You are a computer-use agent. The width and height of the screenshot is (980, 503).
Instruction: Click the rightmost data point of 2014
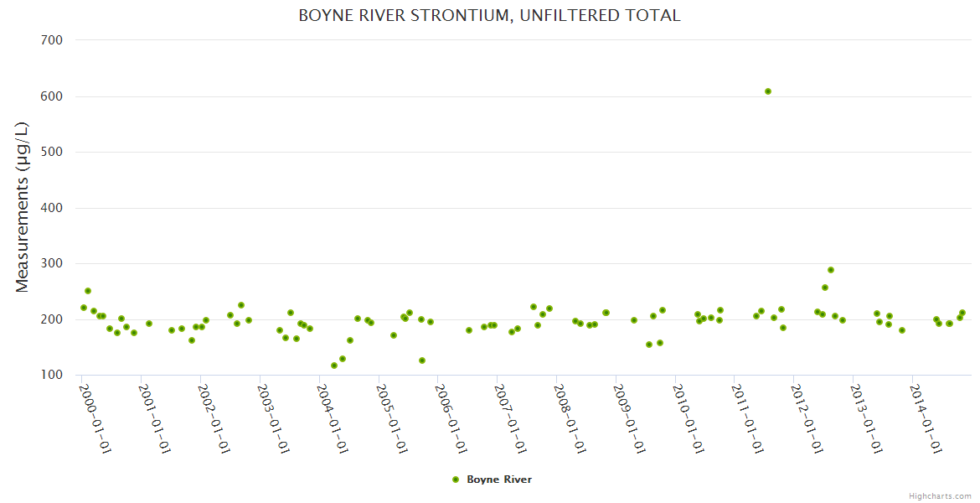(x=962, y=313)
